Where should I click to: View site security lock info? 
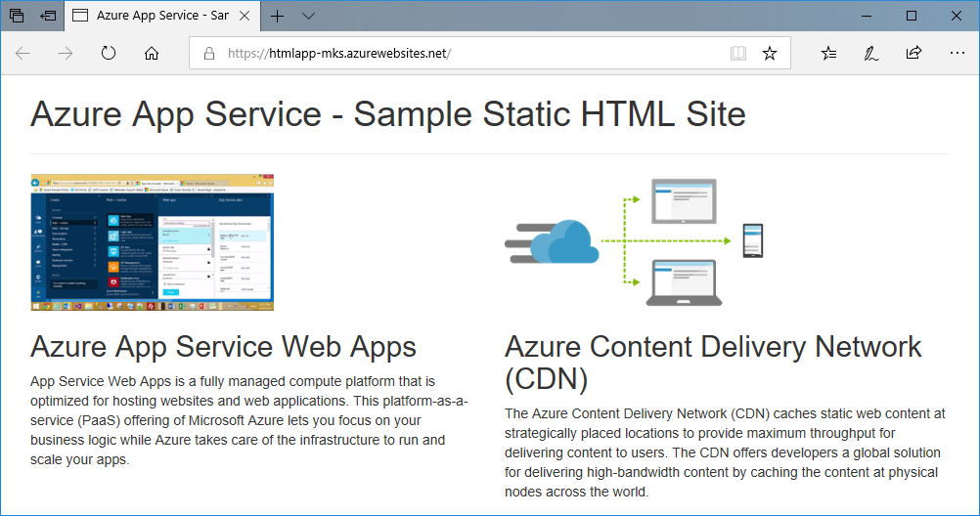click(209, 53)
